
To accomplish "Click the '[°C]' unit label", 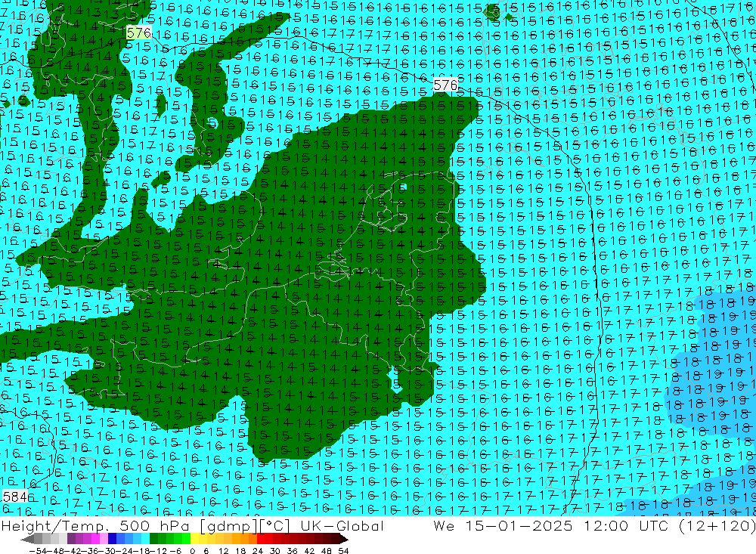I will [x=275, y=526].
